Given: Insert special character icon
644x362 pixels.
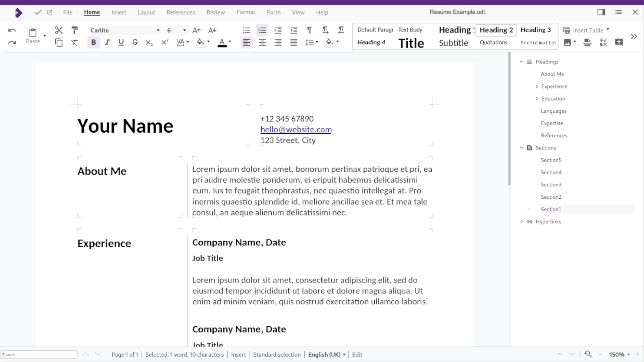Looking at the screenshot, I should click(x=603, y=43).
